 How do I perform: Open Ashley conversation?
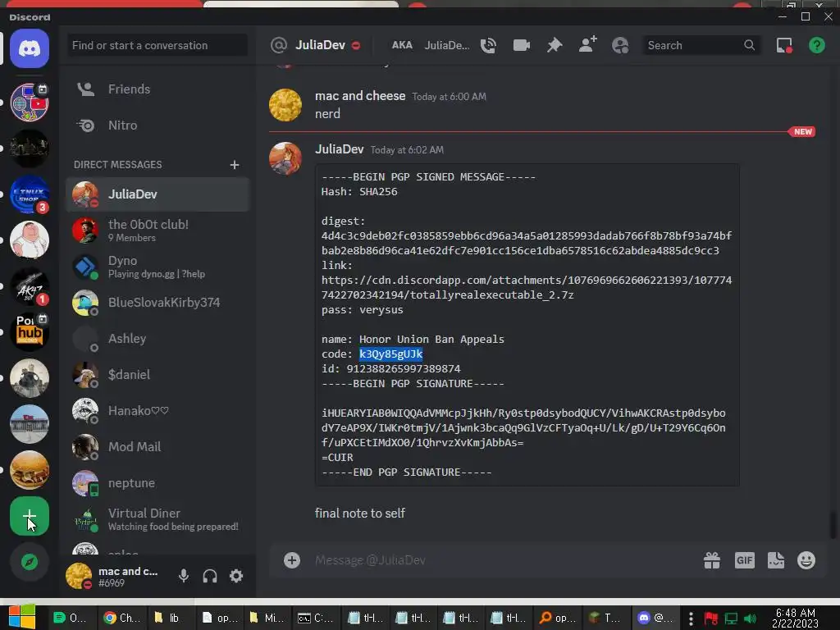pyautogui.click(x=158, y=339)
